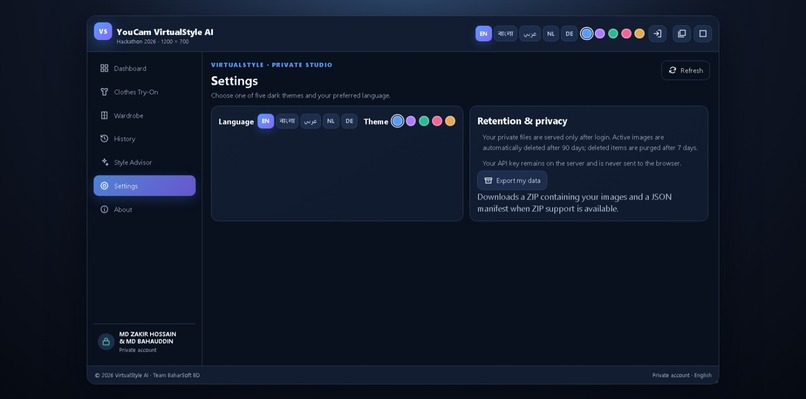Click the Clothes Try-On shirt icon
The width and height of the screenshot is (806, 399).
click(x=104, y=92)
